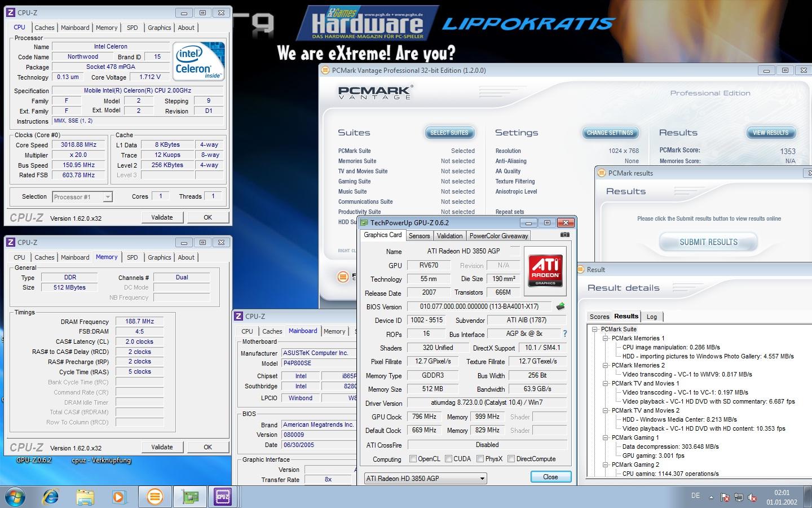Switch to PCMark Vantage taskbar icon

[x=155, y=497]
